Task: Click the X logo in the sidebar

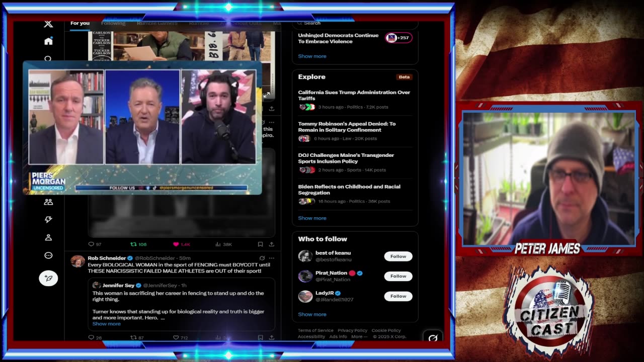Action: (48, 24)
